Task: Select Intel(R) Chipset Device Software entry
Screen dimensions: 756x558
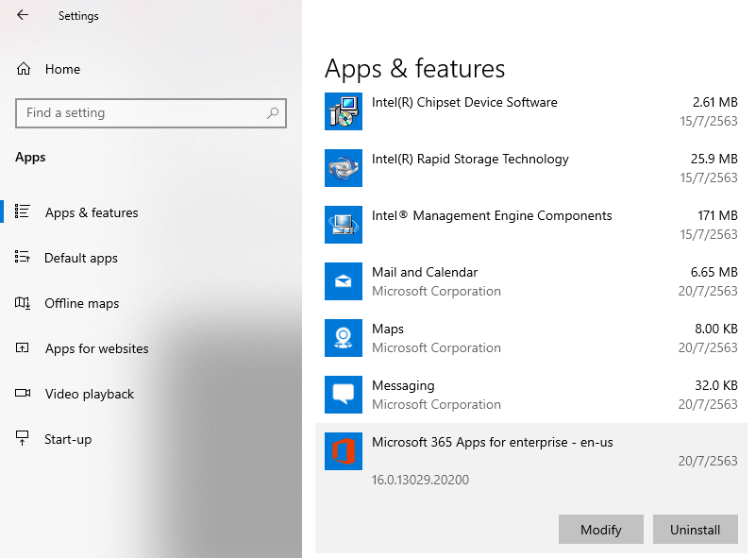Action: (531, 111)
